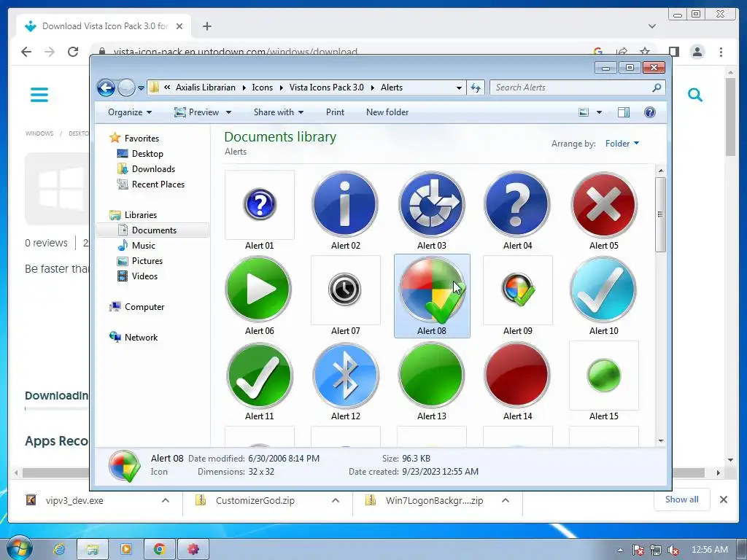Open the Pictures library

click(x=147, y=261)
